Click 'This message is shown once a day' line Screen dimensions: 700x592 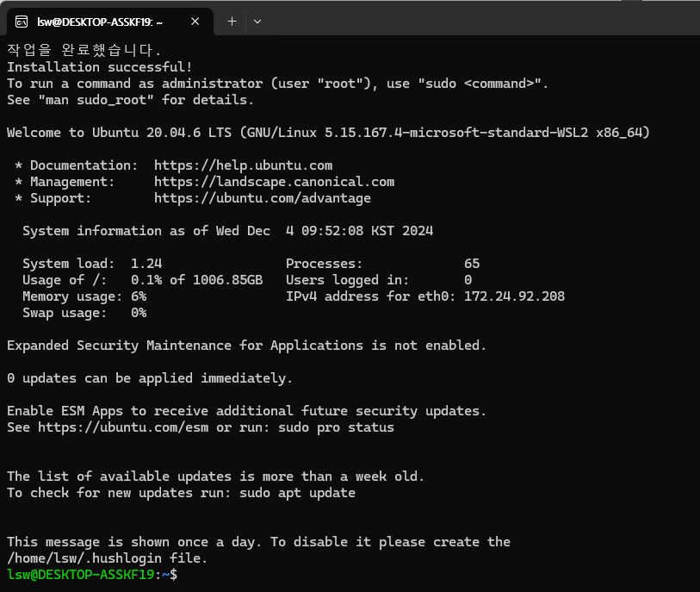click(259, 542)
